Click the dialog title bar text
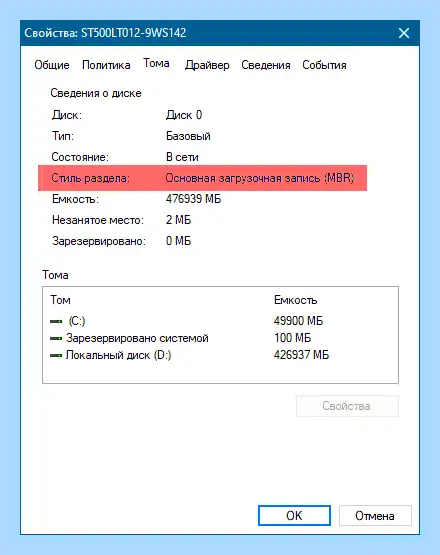Image resolution: width=440 pixels, height=555 pixels. tap(105, 33)
